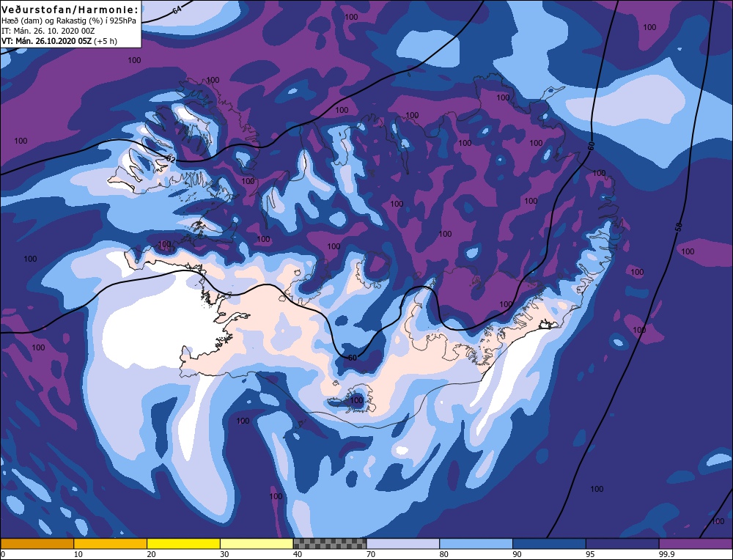The width and height of the screenshot is (733, 560).
Task: Pick the light blue 80–90 legend swatch
Action: [x=476, y=543]
